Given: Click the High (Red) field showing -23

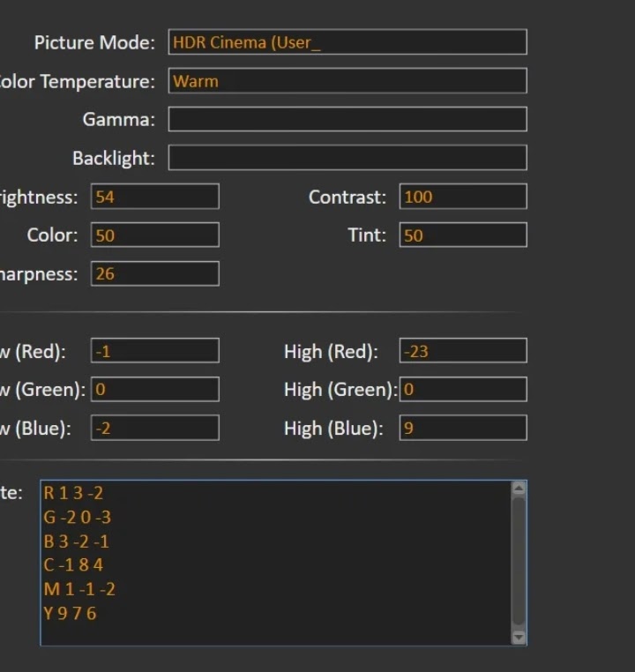Looking at the screenshot, I should pos(462,351).
